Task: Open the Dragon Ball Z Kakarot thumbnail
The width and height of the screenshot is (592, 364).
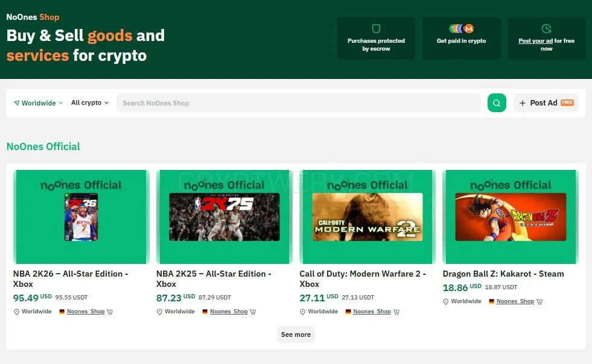Action: point(511,217)
